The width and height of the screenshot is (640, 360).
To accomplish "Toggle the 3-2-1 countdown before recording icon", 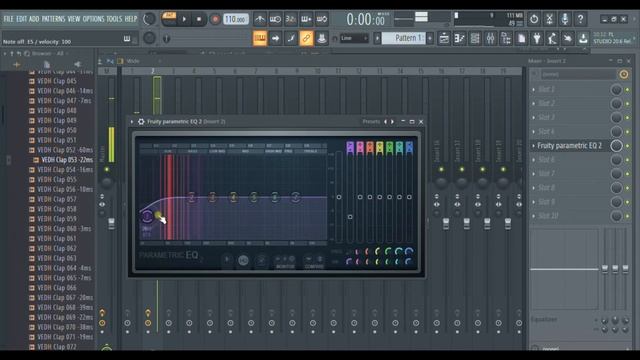I will [x=291, y=19].
